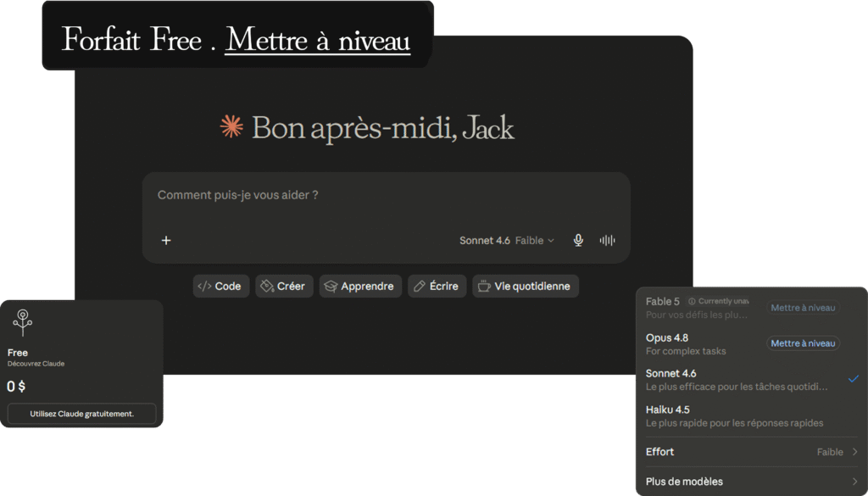This screenshot has height=496, width=868.
Task: Activate the microphone dictation icon
Action: pyautogui.click(x=578, y=240)
